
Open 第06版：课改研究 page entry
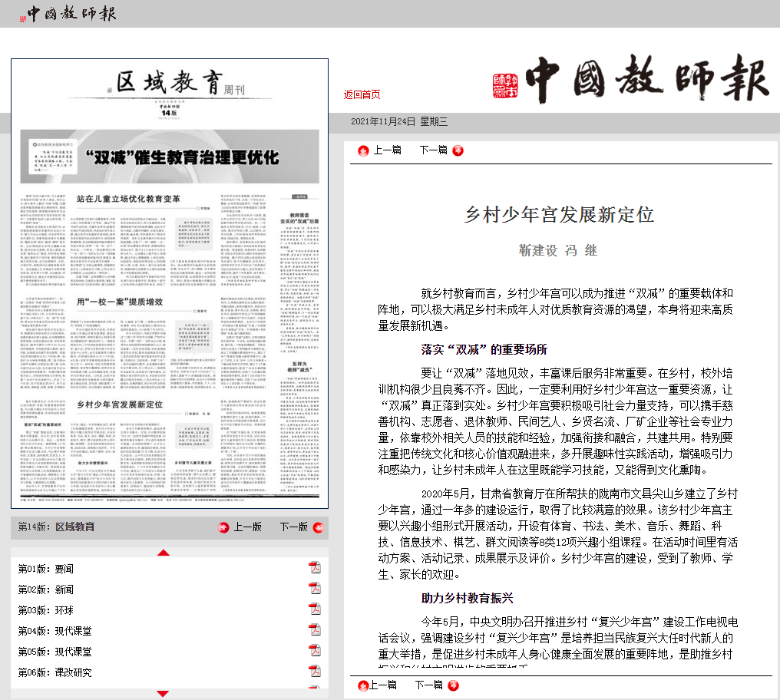tap(55, 672)
